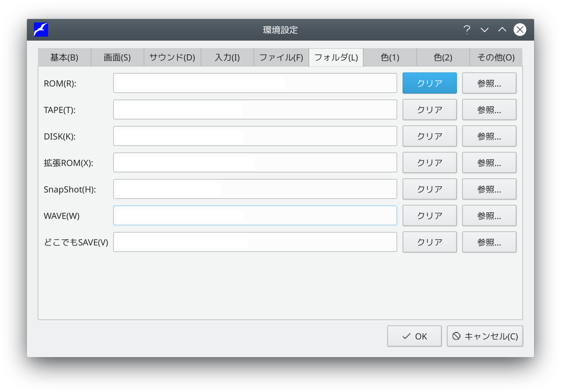This screenshot has height=392, width=561.
Task: Select the DISK(K) folder input box
Action: tap(255, 136)
